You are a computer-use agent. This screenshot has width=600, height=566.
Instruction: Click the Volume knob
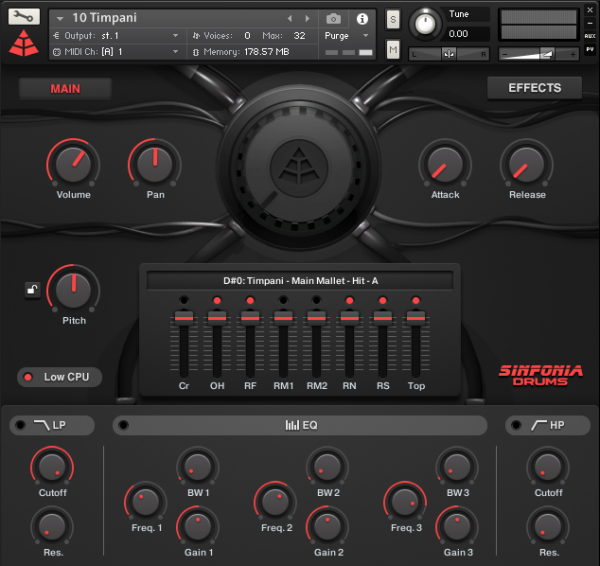72,162
